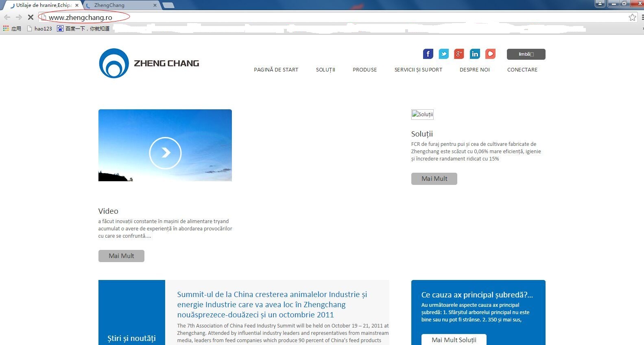Click Mai Mult under Video section
644x345 pixels.
tap(121, 256)
